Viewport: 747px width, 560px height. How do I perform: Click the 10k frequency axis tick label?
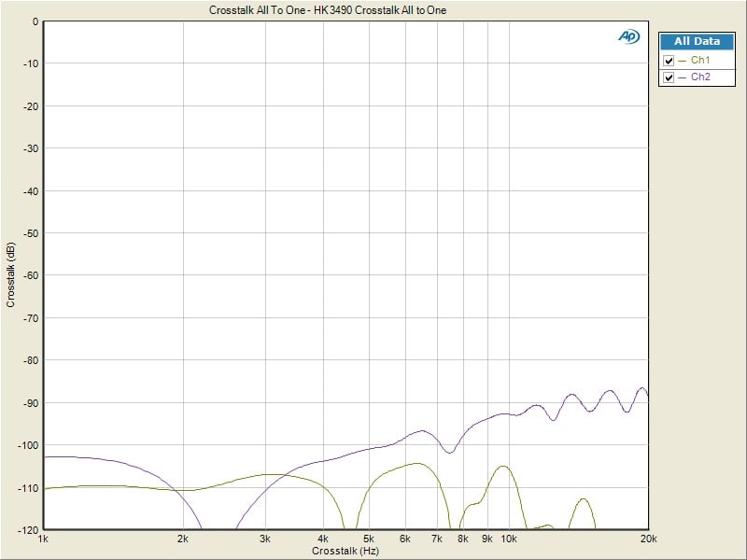(x=509, y=539)
